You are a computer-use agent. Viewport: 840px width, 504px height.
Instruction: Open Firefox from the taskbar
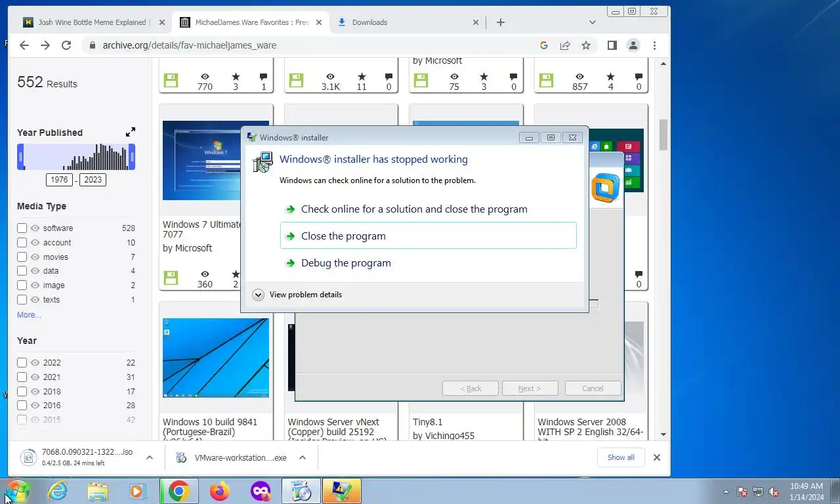pyautogui.click(x=220, y=491)
